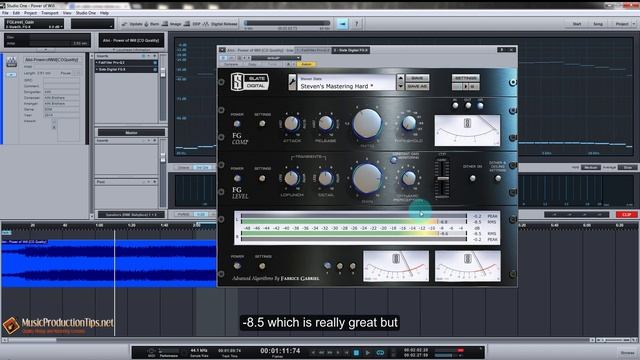Click the Image toolbar button
The image size is (640, 360).
tap(172, 24)
